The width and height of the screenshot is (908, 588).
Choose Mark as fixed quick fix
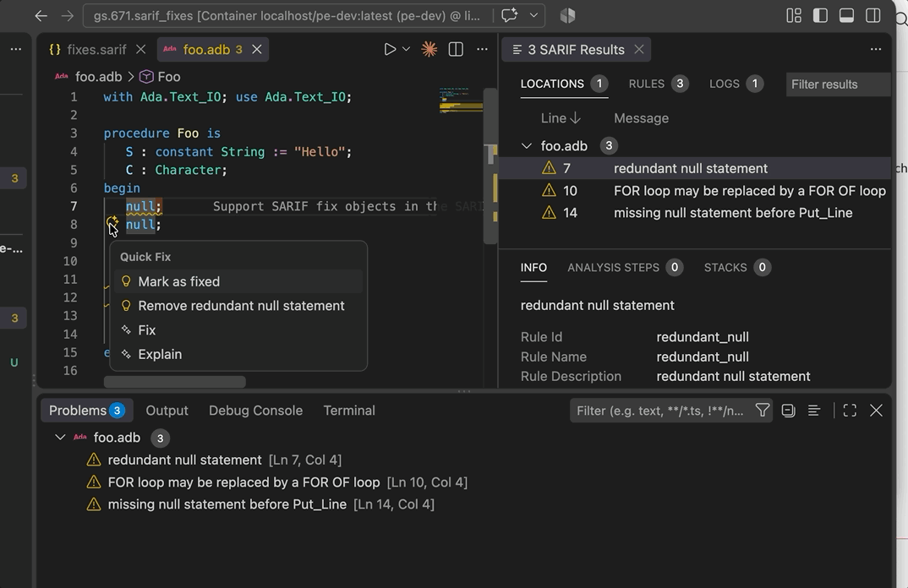click(x=238, y=282)
